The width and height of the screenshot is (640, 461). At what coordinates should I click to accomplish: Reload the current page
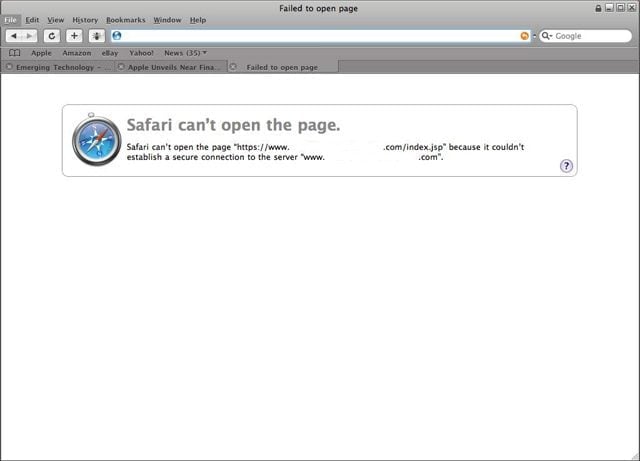[x=52, y=36]
